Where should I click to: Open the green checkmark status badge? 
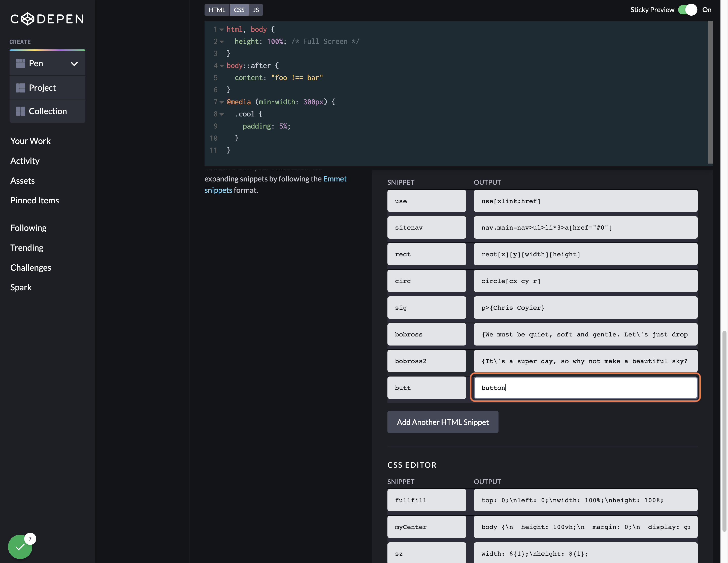tap(20, 547)
